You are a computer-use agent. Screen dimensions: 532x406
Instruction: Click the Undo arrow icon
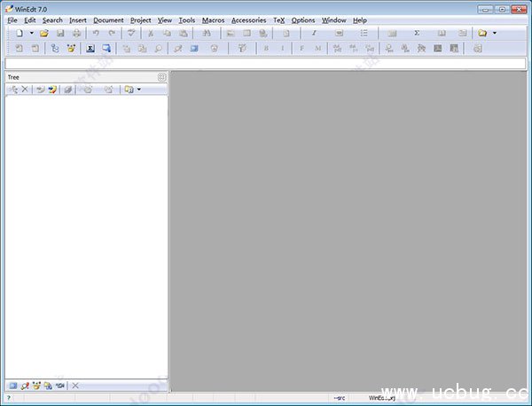tap(96, 33)
